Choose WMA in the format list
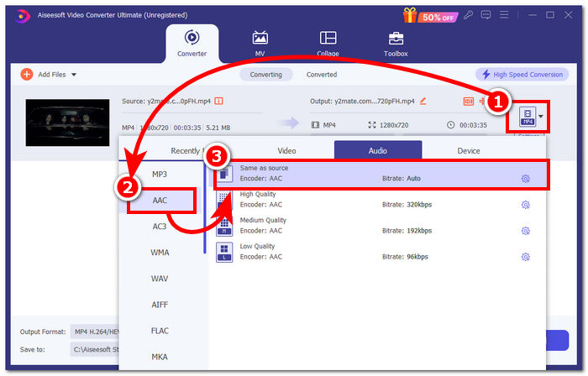The image size is (588, 376). [160, 253]
